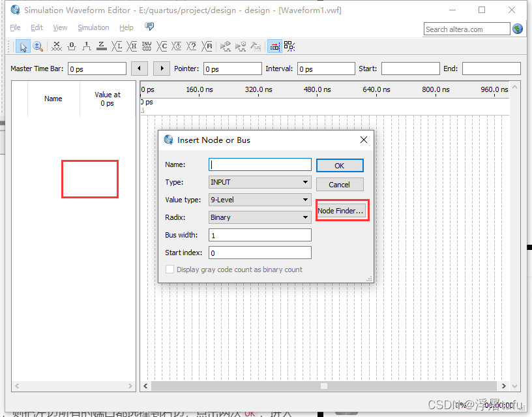
Task: Click the Arbitrary Value (X?) icon
Action: tap(192, 46)
